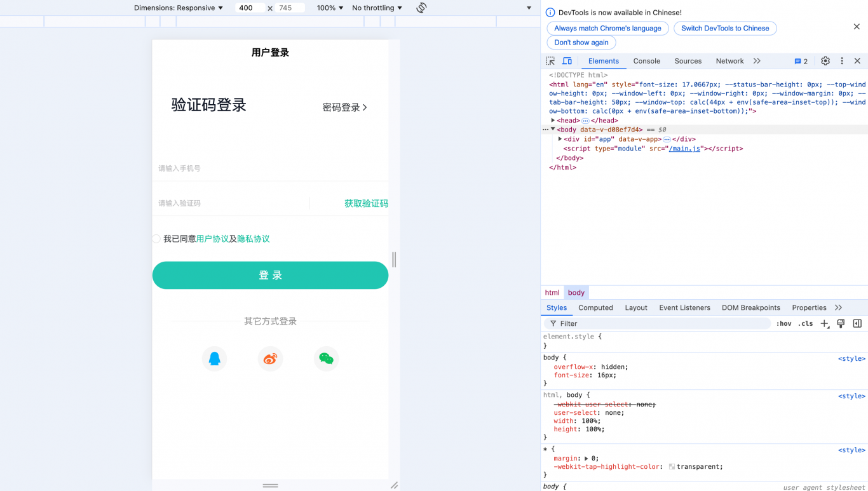Check the agreement radio circle
868x491 pixels.
[x=156, y=239]
